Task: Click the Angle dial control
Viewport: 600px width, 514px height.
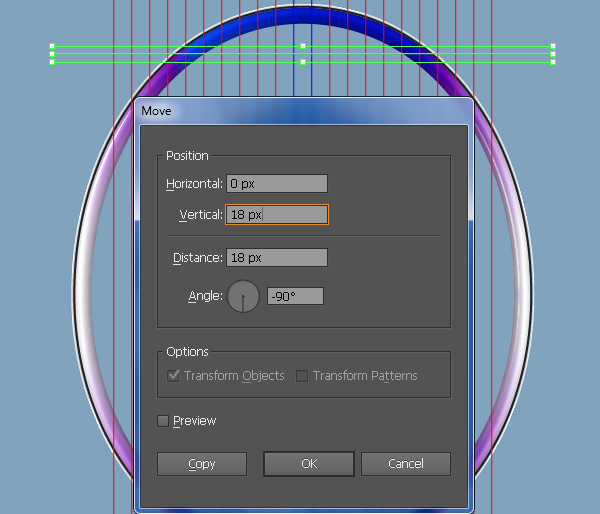Action: (243, 296)
